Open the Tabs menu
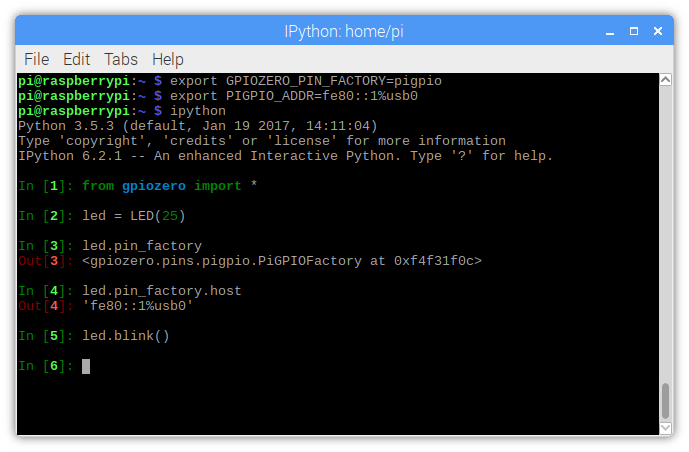Screen dimensions: 689x452 (121, 59)
